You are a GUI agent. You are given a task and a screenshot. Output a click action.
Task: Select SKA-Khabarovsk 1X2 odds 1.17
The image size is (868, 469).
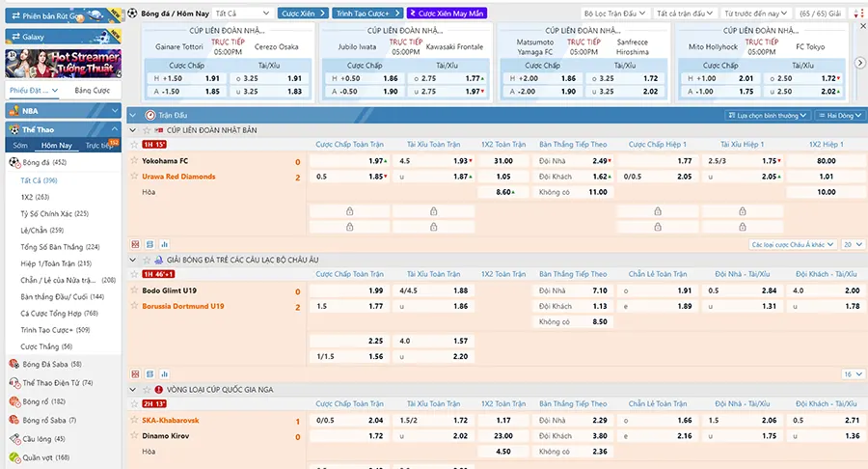pyautogui.click(x=503, y=420)
